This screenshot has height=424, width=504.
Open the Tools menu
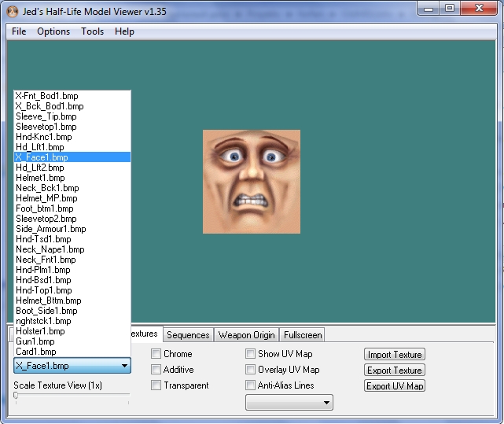(x=92, y=31)
